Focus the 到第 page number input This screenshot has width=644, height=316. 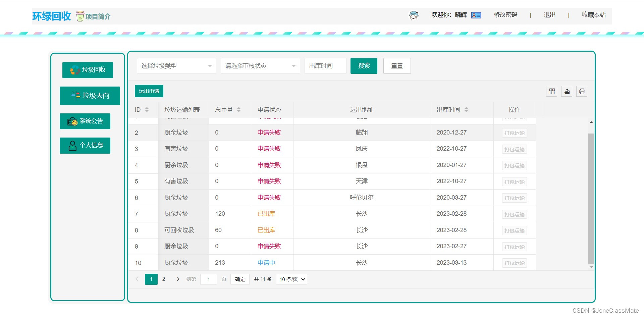[209, 279]
